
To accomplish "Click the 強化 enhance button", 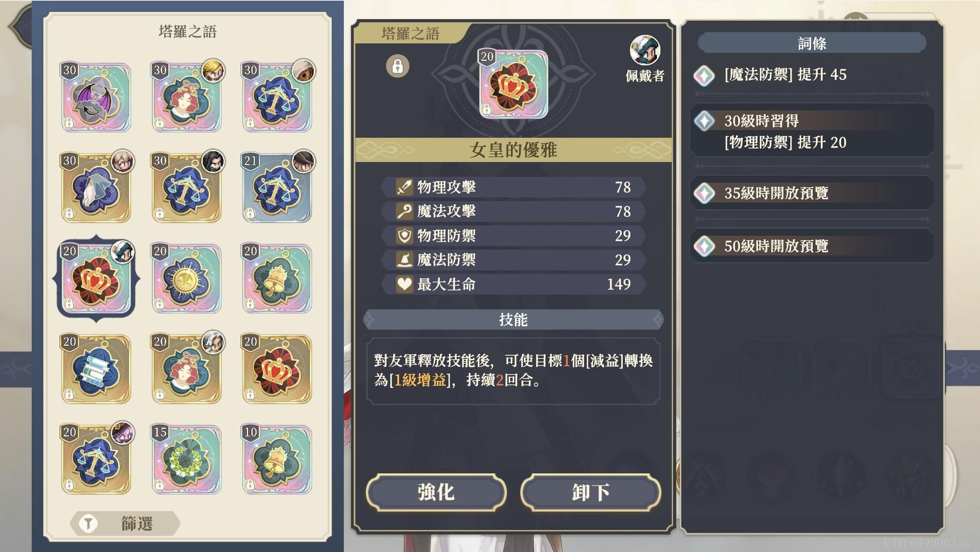I will click(x=436, y=492).
